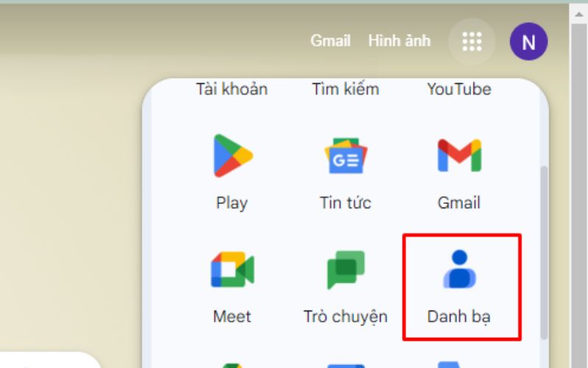Click the page scrollbar up arrow
This screenshot has height=368, width=588.
(x=578, y=14)
